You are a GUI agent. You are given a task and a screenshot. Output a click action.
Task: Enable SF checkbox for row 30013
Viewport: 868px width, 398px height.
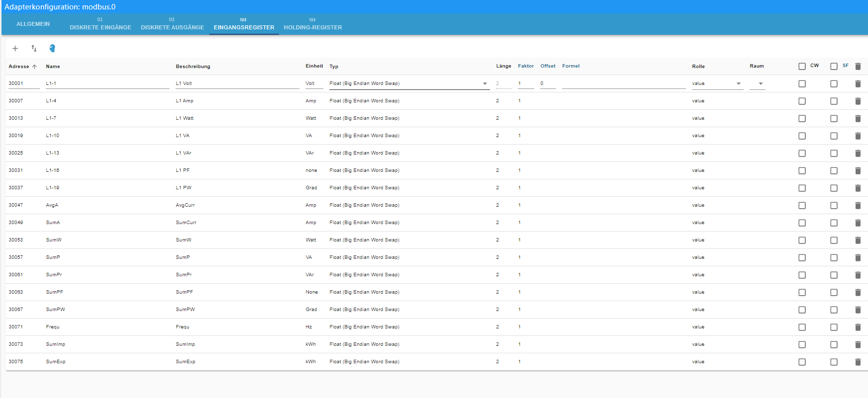click(834, 118)
